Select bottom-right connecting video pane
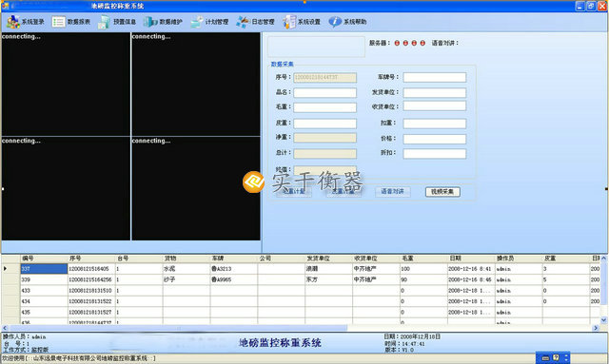This screenshot has height=364, width=609. point(196,188)
